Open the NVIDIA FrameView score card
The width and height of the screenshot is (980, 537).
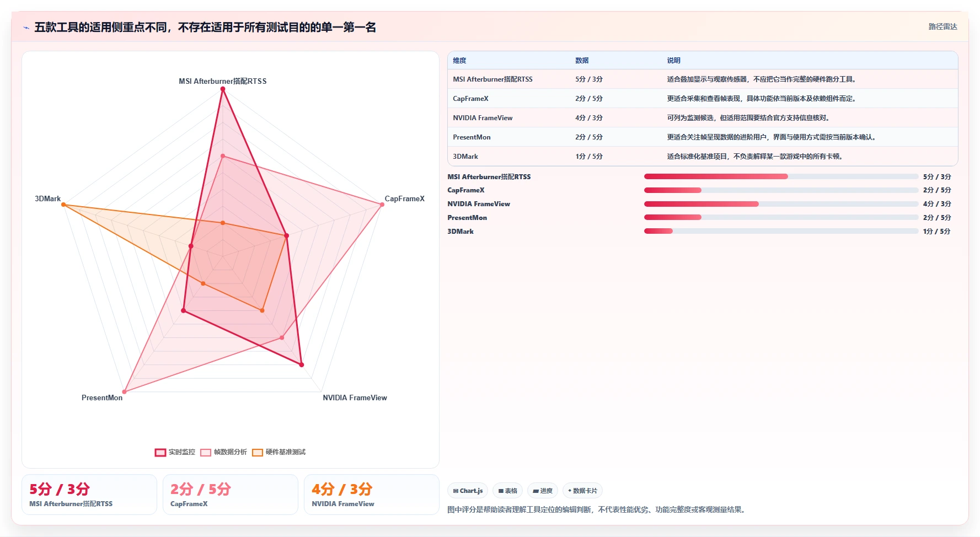coord(372,495)
